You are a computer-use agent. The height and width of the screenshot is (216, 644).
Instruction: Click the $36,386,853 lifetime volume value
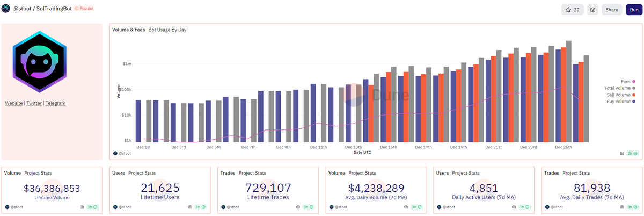52,189
